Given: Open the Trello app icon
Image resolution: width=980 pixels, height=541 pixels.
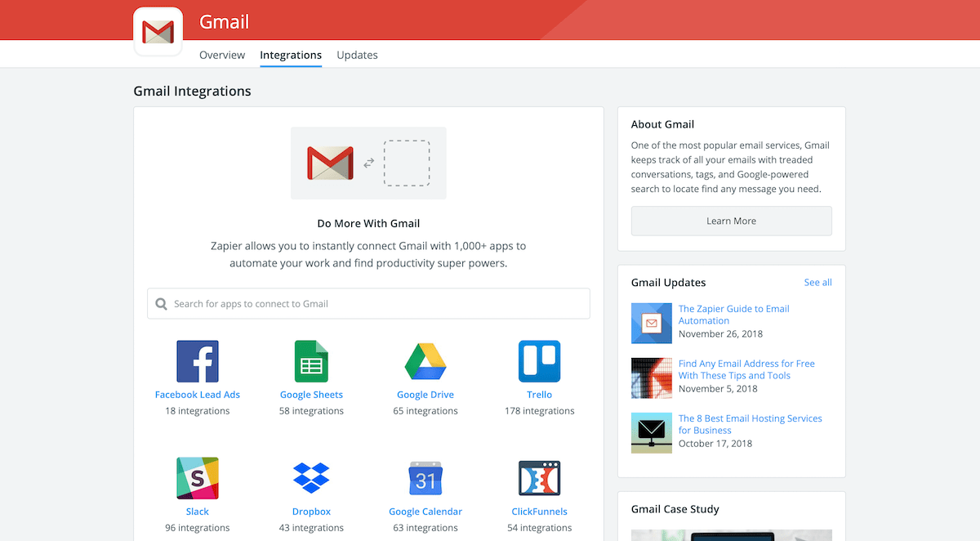Looking at the screenshot, I should click(x=539, y=361).
